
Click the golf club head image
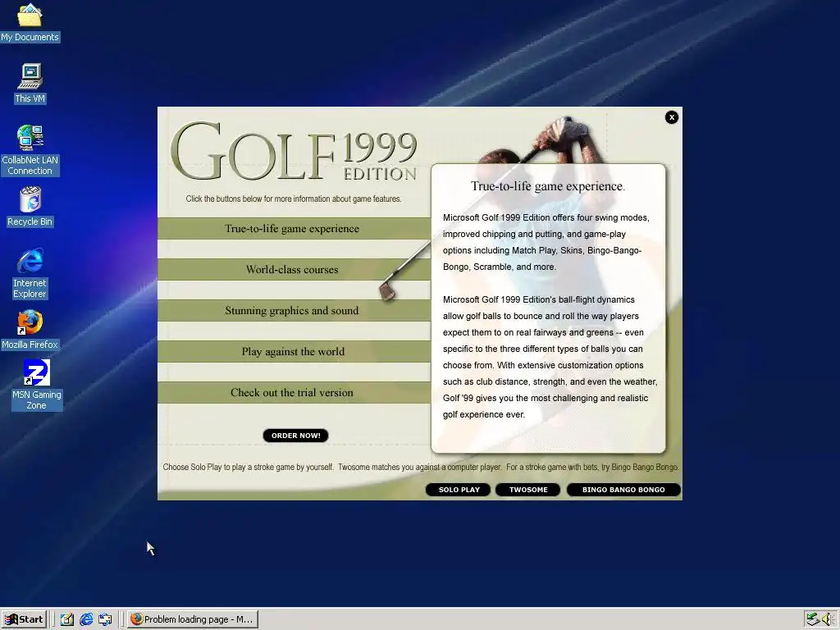(x=387, y=291)
